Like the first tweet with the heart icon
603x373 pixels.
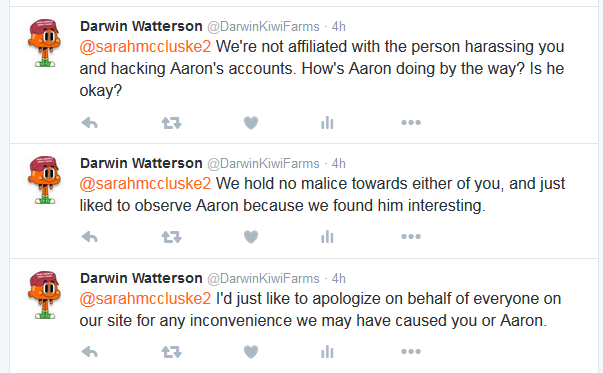[251, 123]
